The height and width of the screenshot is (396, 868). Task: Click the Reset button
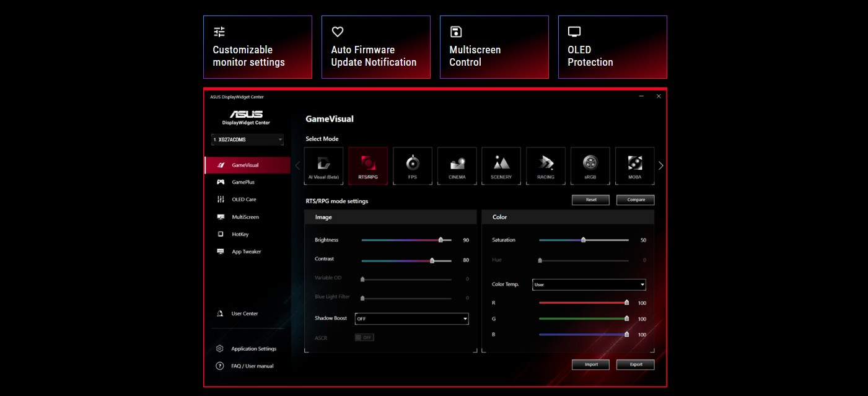(591, 200)
